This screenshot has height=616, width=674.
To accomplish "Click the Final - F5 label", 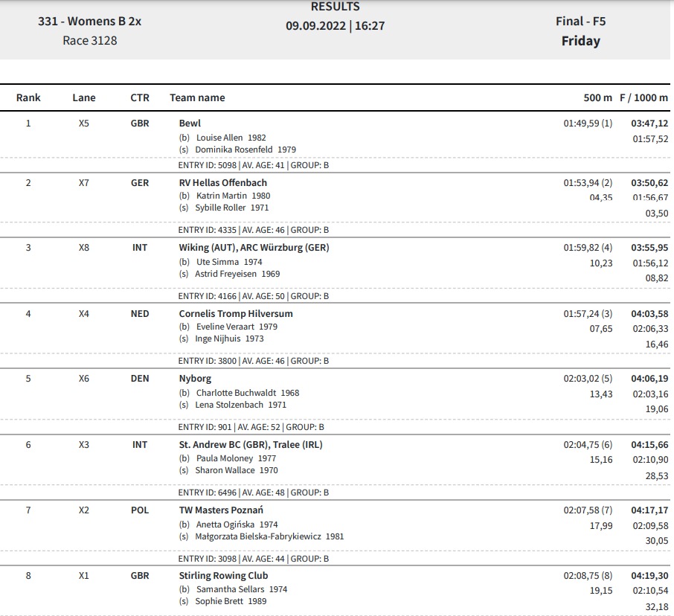I will (x=580, y=21).
